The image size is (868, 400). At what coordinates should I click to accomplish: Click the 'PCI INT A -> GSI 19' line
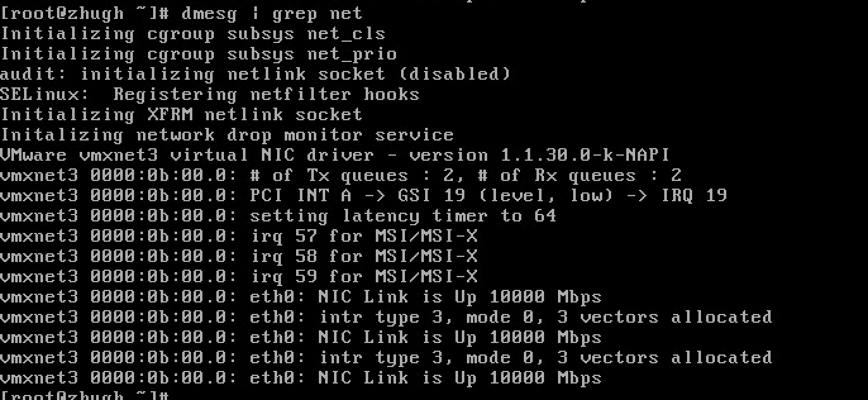[x=364, y=196]
